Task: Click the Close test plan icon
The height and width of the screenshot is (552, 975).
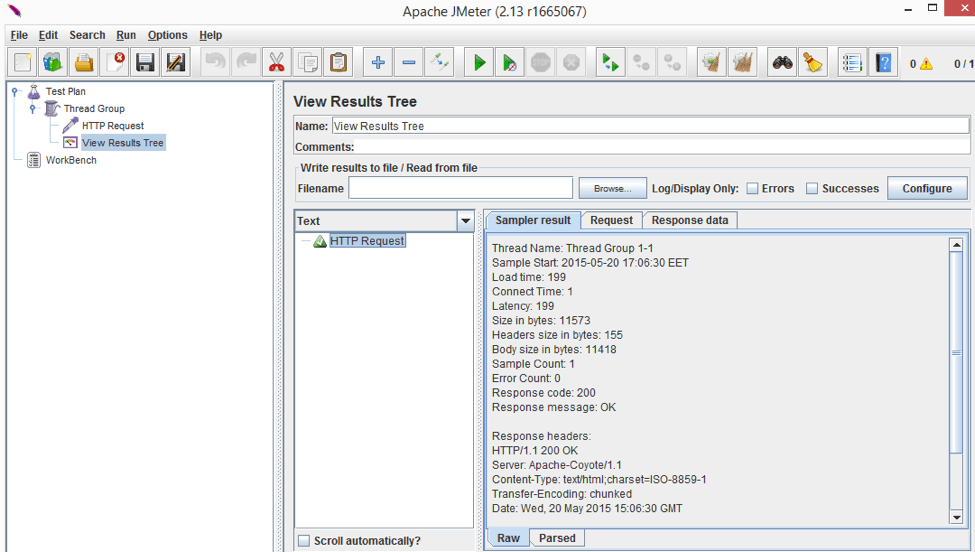Action: point(114,62)
